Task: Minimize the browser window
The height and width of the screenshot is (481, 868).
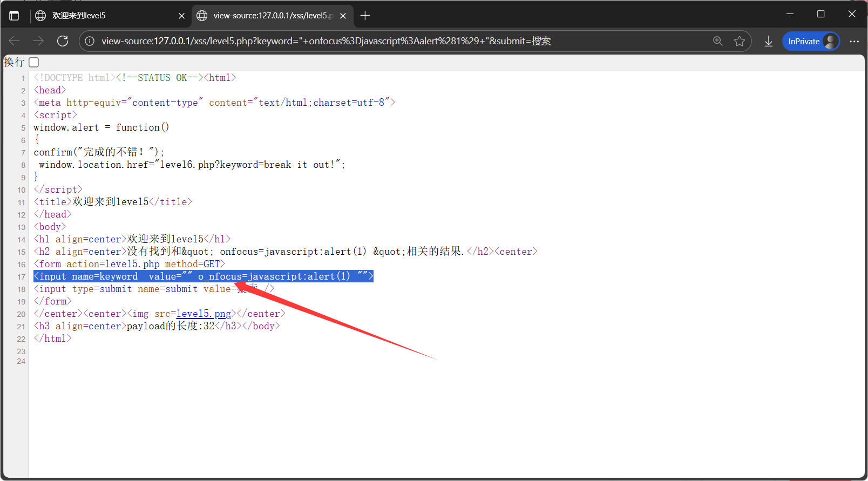Action: click(790, 14)
